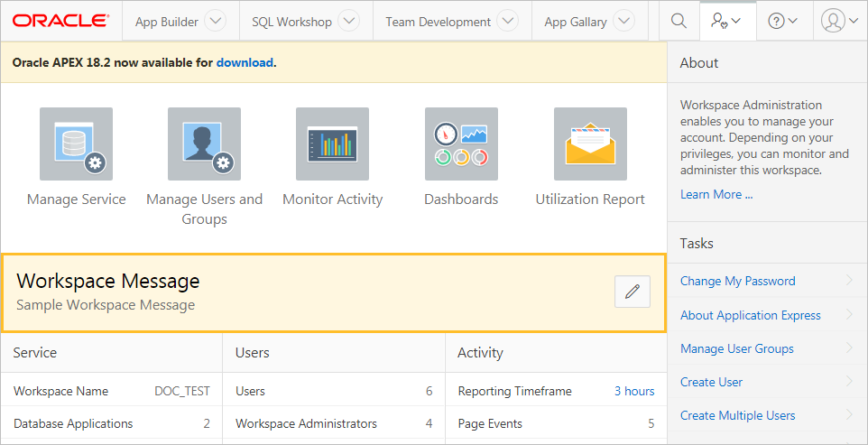The width and height of the screenshot is (868, 445).
Task: Expand the SQL Workshop dropdown arrow
Action: coord(348,22)
